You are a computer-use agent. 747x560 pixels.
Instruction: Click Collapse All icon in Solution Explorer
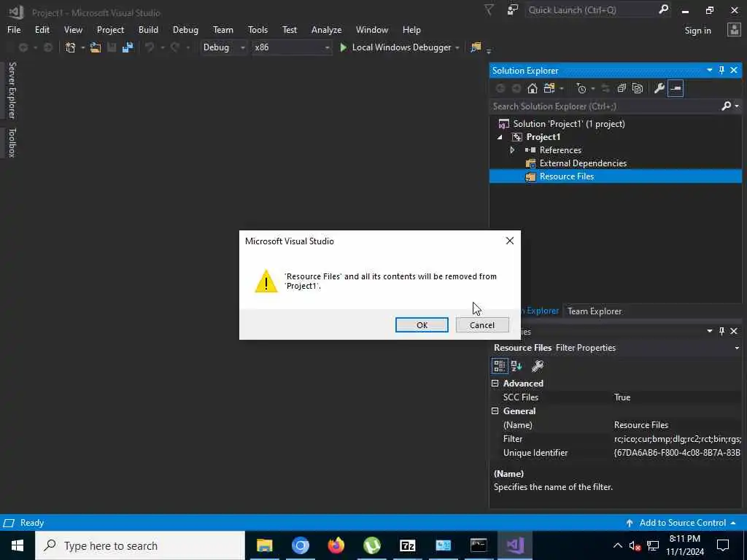pos(622,88)
